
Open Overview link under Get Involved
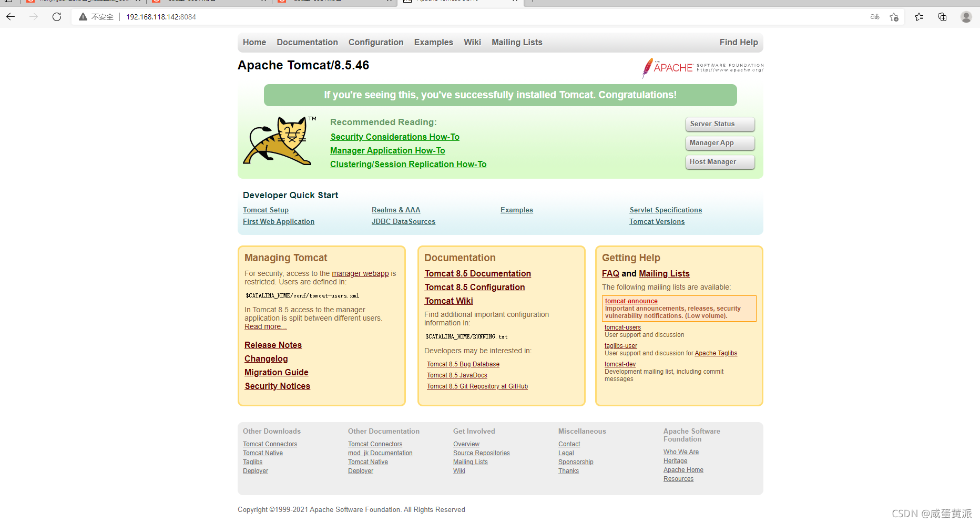coord(466,444)
